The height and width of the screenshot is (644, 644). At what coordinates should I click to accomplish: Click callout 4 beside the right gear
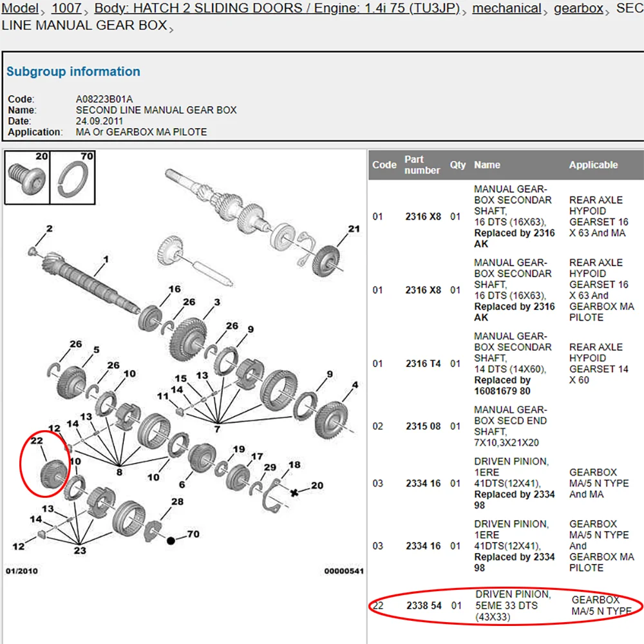tap(355, 385)
